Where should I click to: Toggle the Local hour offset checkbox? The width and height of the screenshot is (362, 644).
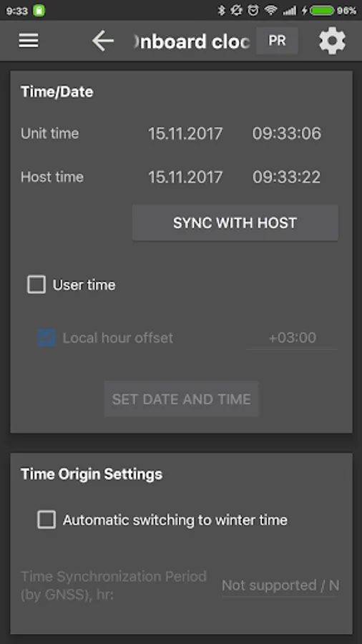pyautogui.click(x=47, y=338)
